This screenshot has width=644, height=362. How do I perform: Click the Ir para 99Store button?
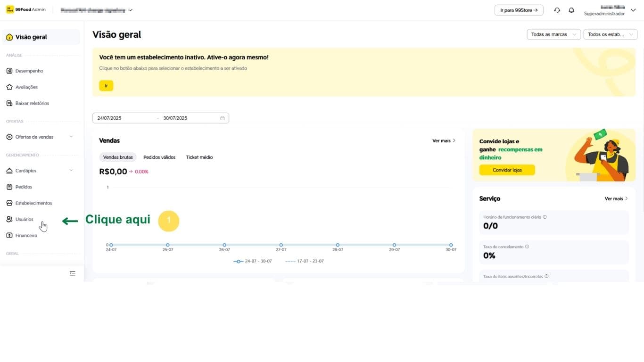(x=519, y=10)
